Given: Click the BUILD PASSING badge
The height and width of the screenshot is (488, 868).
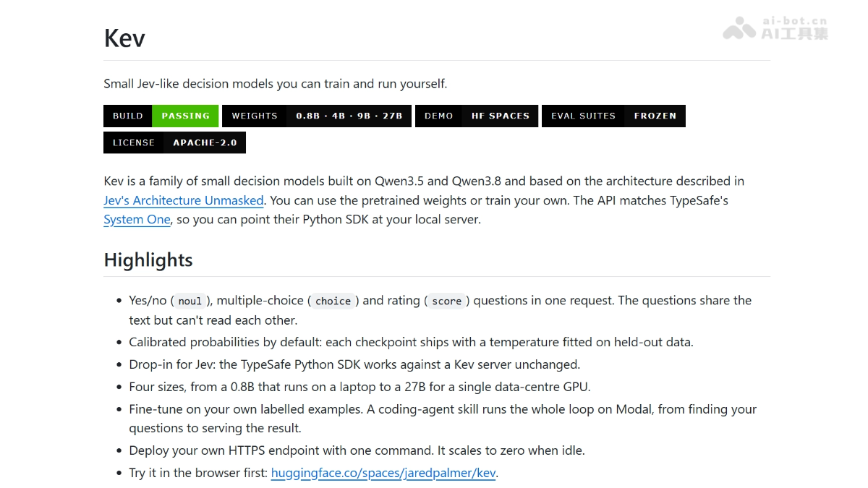Looking at the screenshot, I should 161,116.
